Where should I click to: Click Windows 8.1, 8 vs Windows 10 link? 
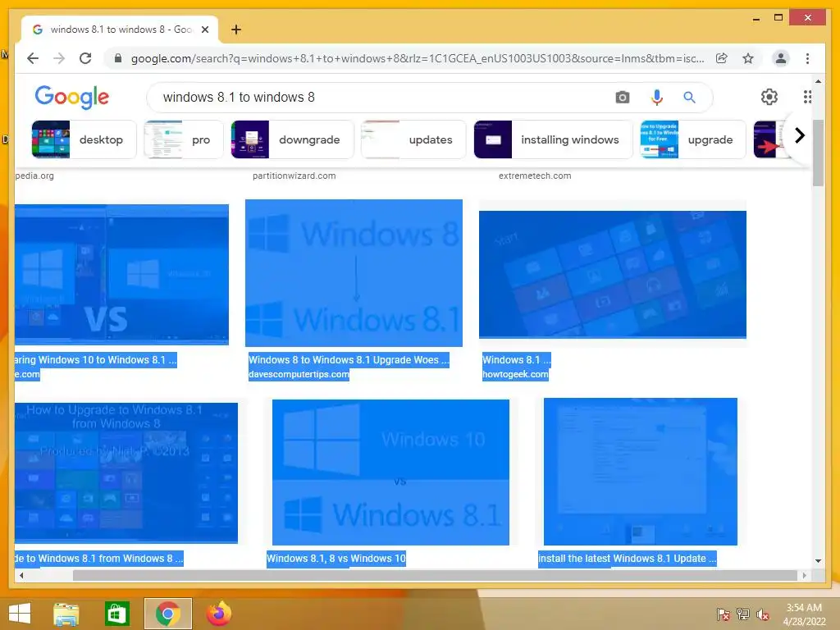pos(336,558)
